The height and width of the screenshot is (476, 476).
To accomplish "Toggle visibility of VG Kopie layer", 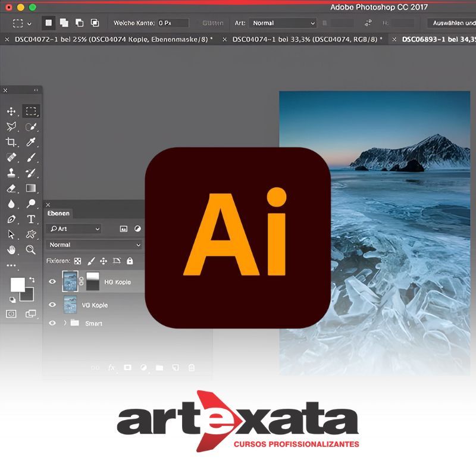I will (x=52, y=305).
